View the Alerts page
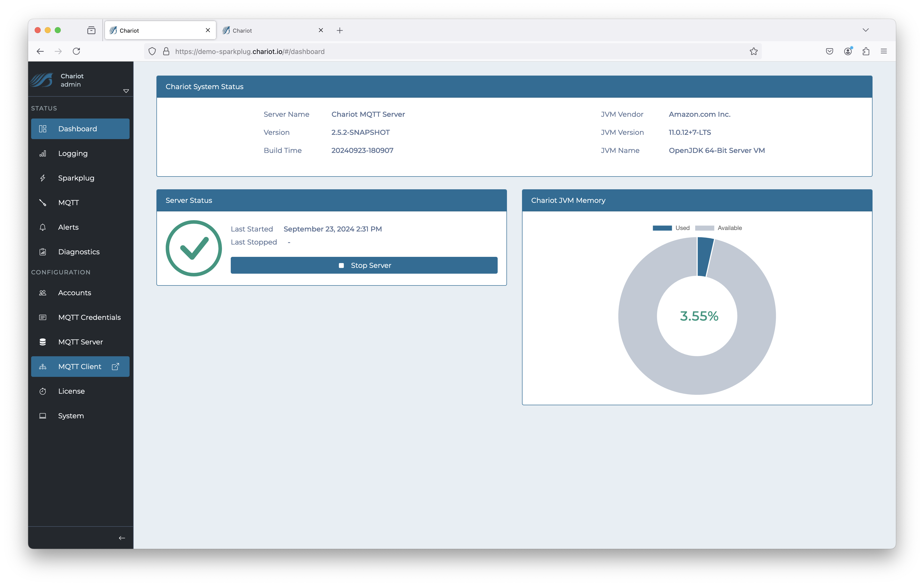 [80, 227]
